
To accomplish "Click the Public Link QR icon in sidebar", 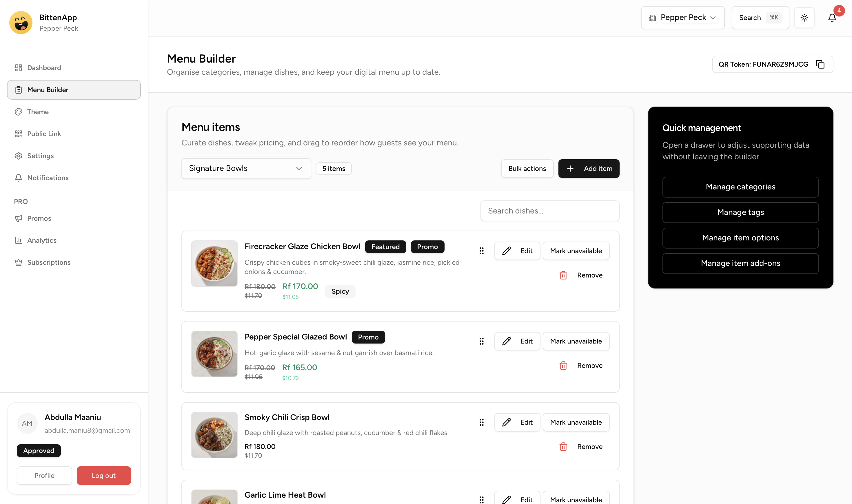I will tap(19, 134).
